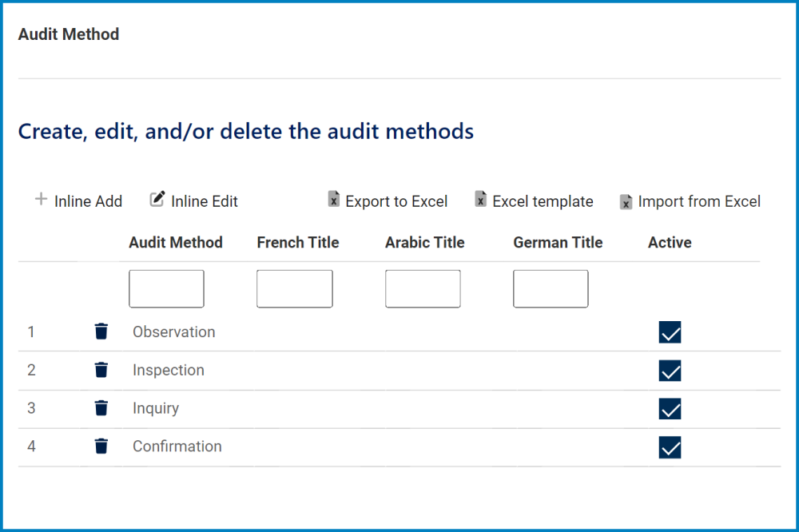Select the Inline Edit pencil icon

pos(157,200)
